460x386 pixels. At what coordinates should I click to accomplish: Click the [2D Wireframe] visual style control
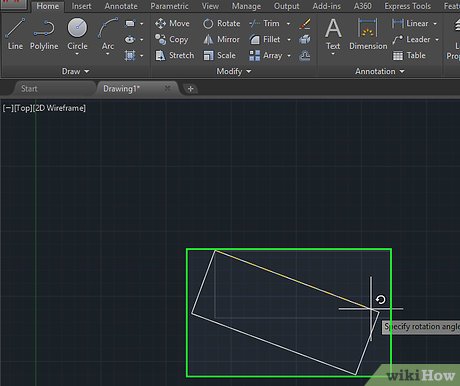point(59,108)
